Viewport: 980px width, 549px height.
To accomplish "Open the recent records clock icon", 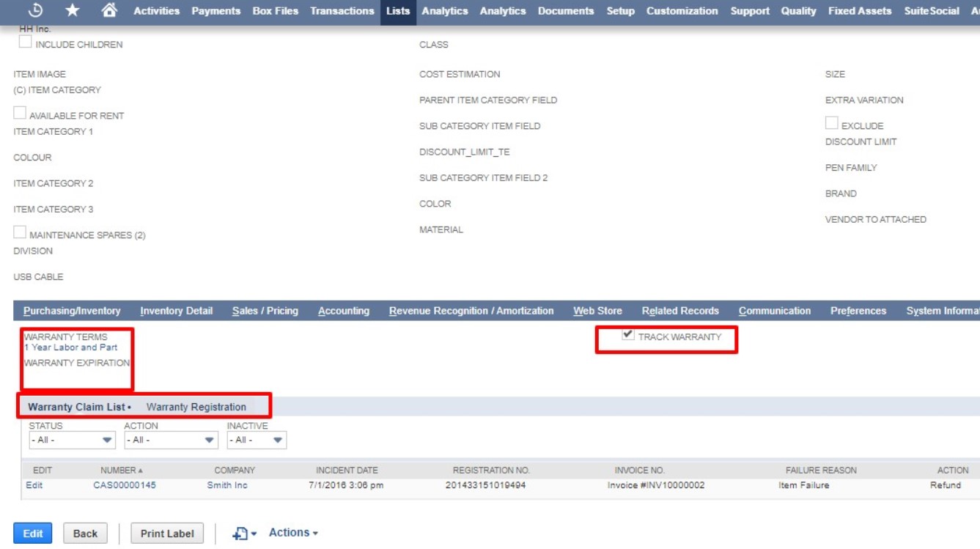I will click(34, 11).
